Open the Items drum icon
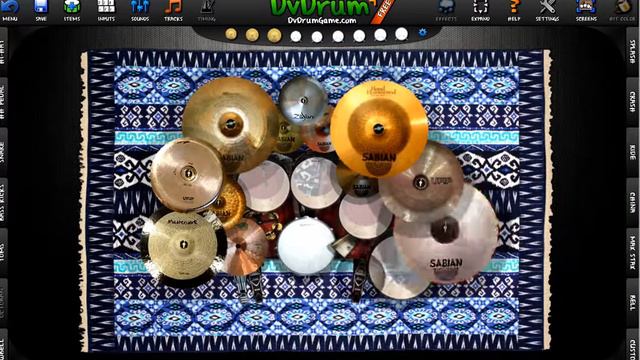640x360 pixels. pos(72,10)
